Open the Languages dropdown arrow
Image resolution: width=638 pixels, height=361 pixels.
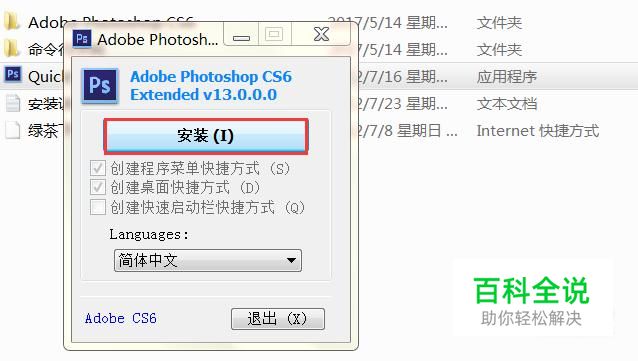[x=291, y=260]
